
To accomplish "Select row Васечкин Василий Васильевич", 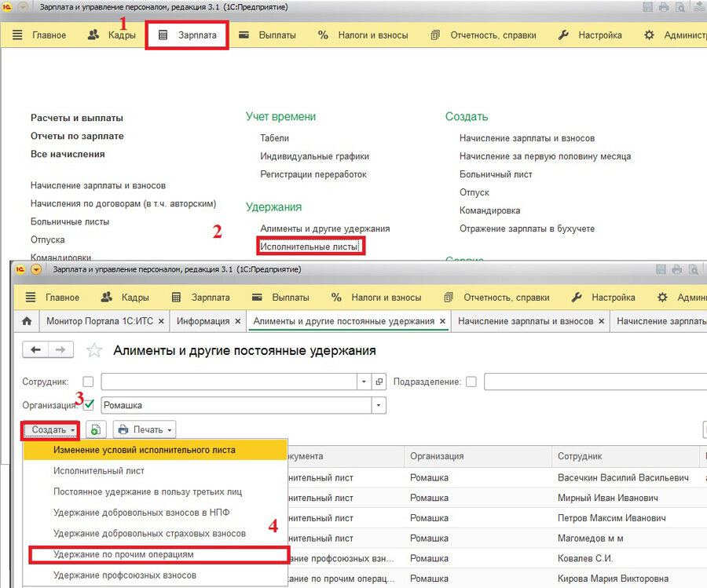I will (x=496, y=477).
